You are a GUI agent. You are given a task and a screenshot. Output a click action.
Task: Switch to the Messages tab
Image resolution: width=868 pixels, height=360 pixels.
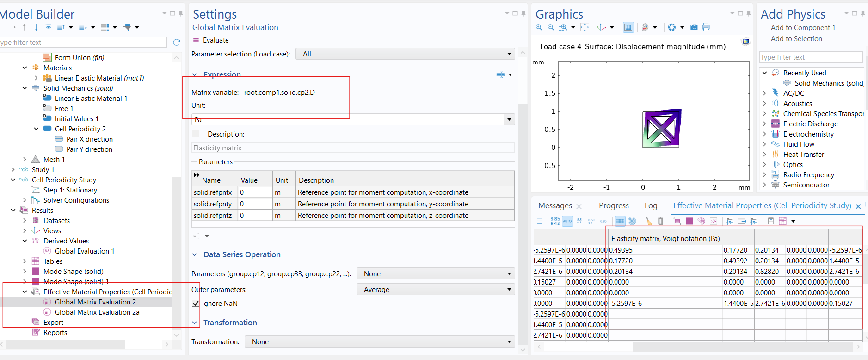[x=555, y=206]
